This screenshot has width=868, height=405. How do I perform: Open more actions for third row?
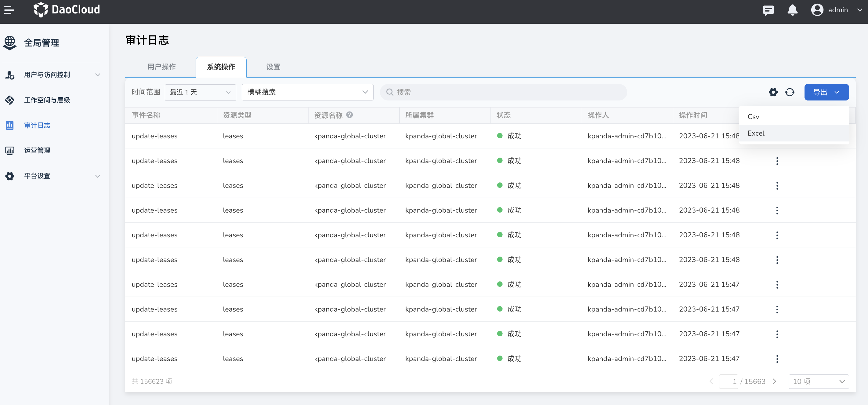[777, 186]
